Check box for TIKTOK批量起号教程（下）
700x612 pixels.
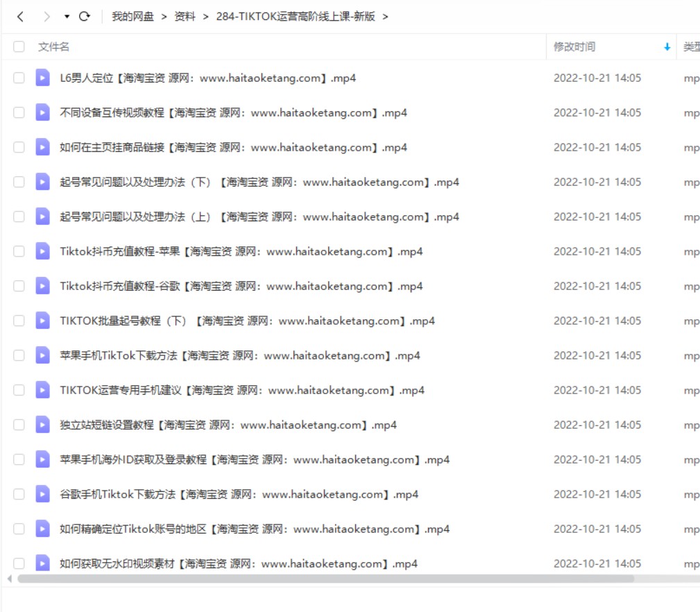coord(19,321)
